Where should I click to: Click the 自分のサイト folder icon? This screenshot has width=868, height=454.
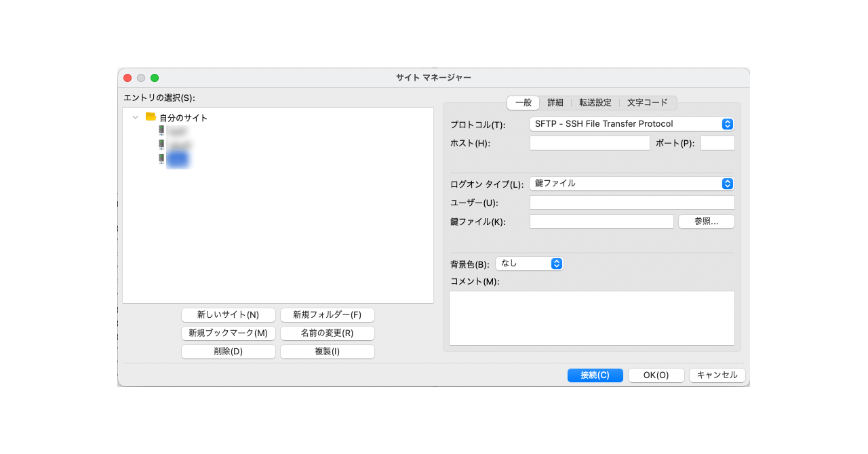click(151, 117)
